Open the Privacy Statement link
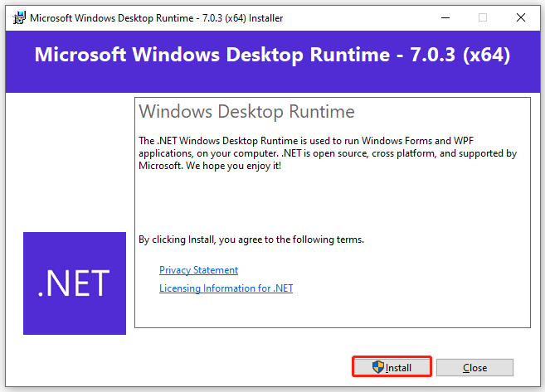Viewport: 545px width, 392px height. (198, 270)
